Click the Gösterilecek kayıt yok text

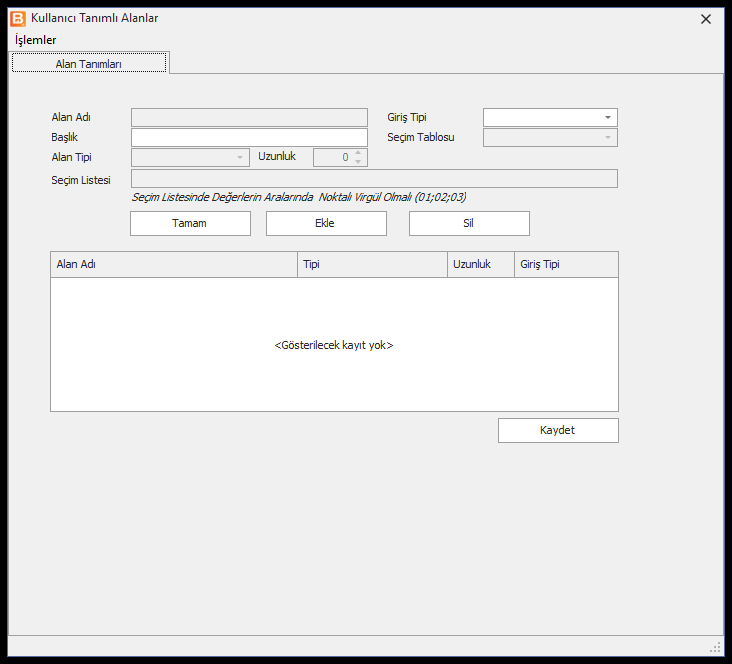[x=334, y=345]
